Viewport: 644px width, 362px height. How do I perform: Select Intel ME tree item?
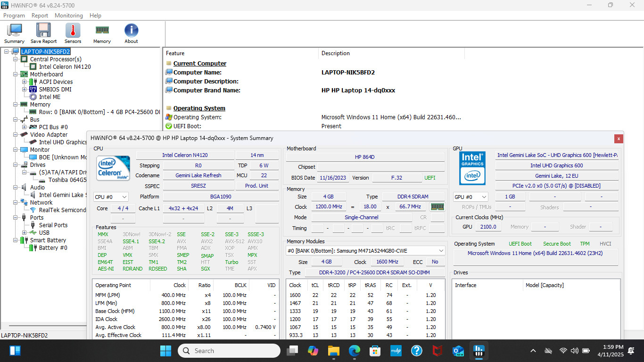click(50, 97)
